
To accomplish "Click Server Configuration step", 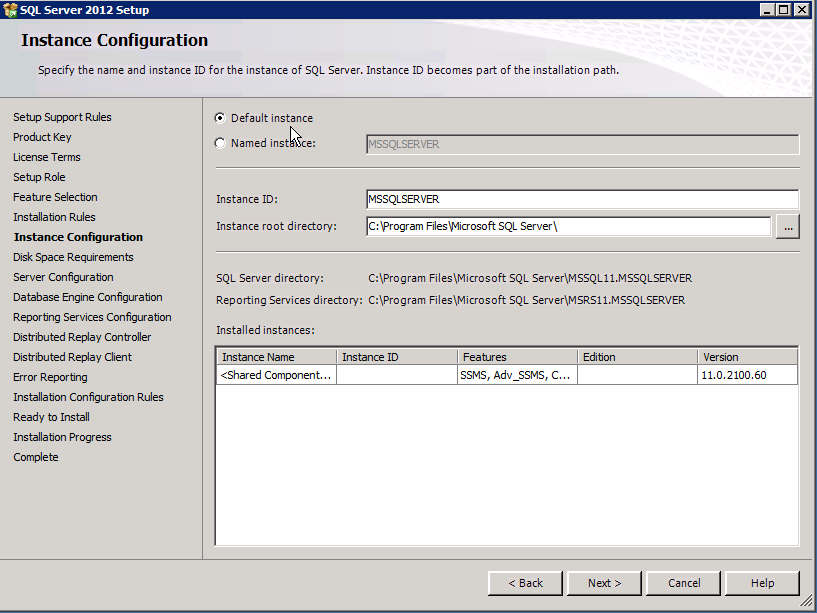I will pos(63,277).
